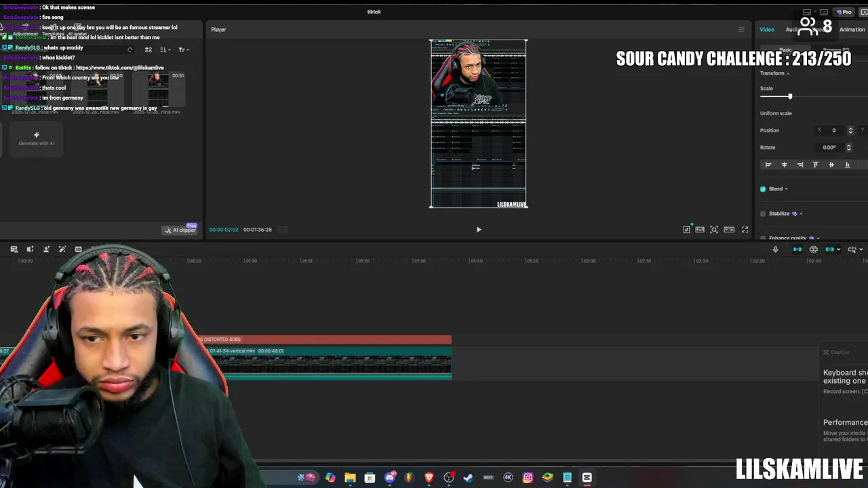Viewport: 868px width, 488px height.
Task: Click the Full quality icon below the player
Action: [x=700, y=230]
